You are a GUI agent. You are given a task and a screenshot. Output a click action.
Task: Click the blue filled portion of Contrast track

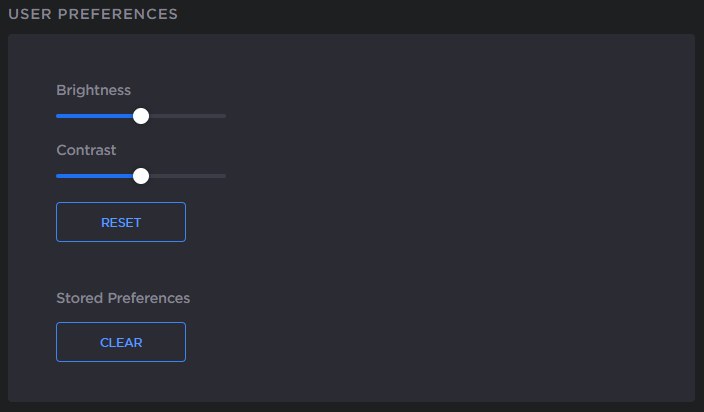point(95,176)
